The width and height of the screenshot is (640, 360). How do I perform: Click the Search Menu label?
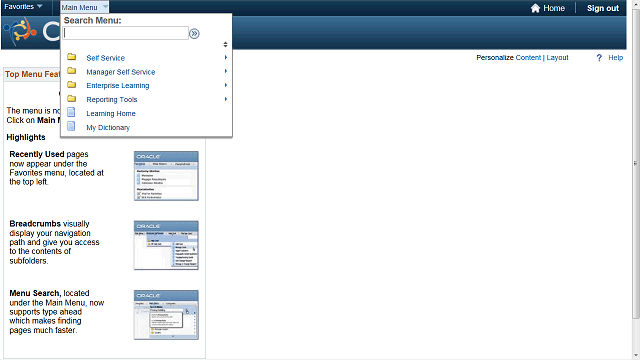pos(92,20)
